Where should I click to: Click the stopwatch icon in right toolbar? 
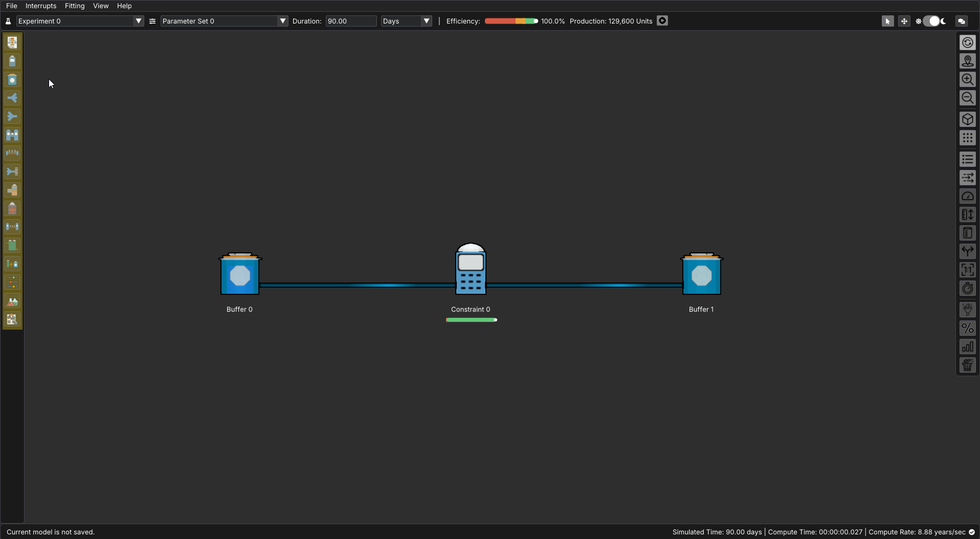coord(967,289)
